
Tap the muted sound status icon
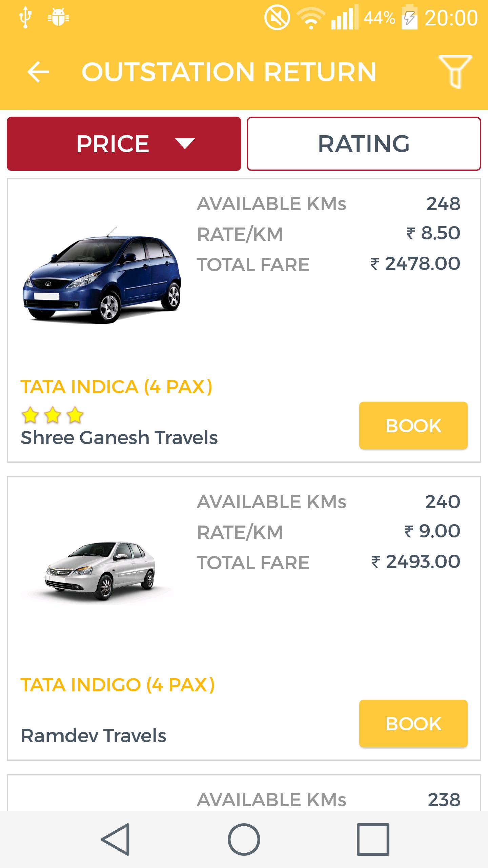point(277,18)
